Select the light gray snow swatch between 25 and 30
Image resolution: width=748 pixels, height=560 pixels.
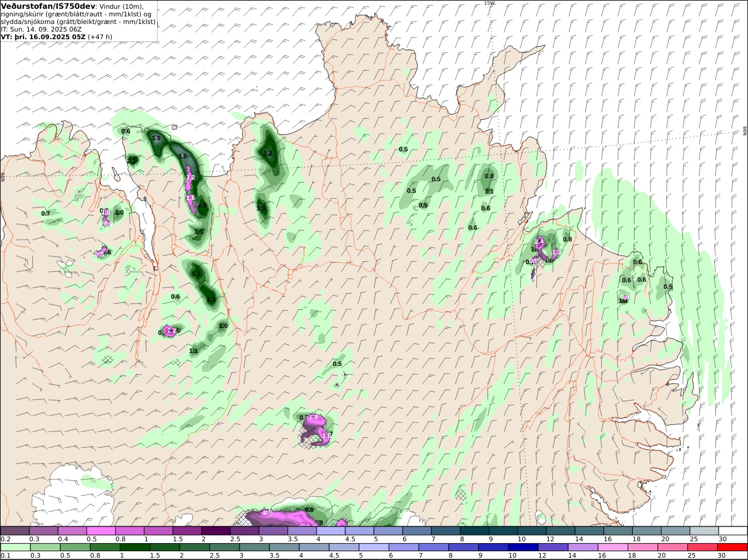click(x=705, y=531)
